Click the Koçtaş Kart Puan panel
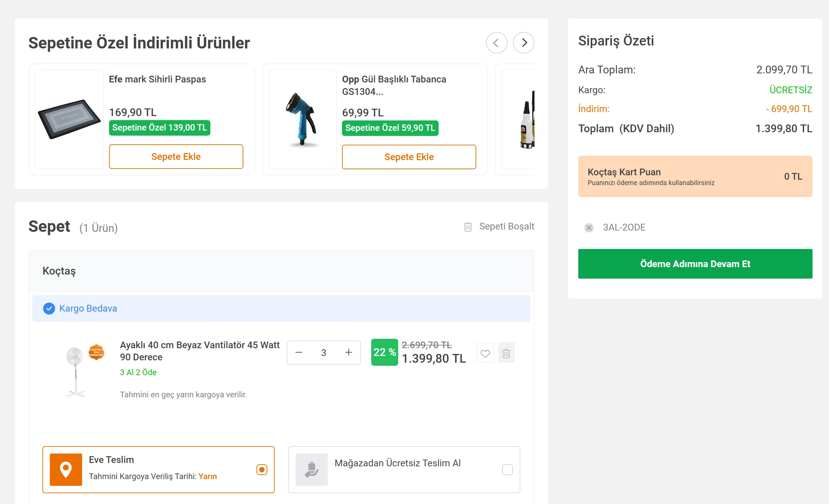829x504 pixels. [x=695, y=177]
